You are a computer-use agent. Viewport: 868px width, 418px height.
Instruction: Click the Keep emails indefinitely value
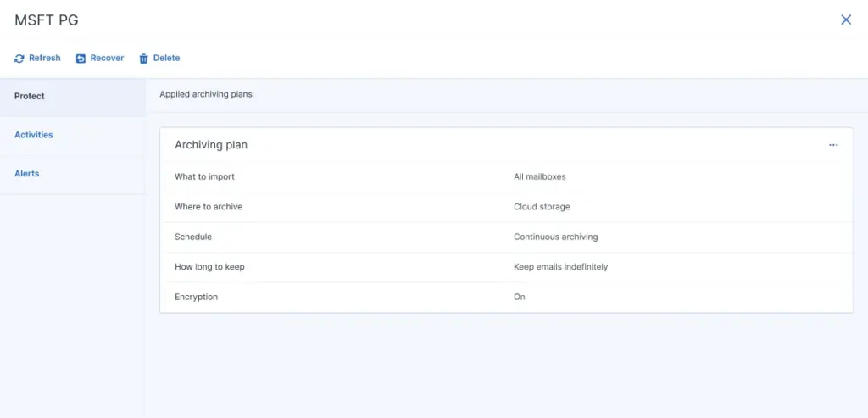coord(560,267)
